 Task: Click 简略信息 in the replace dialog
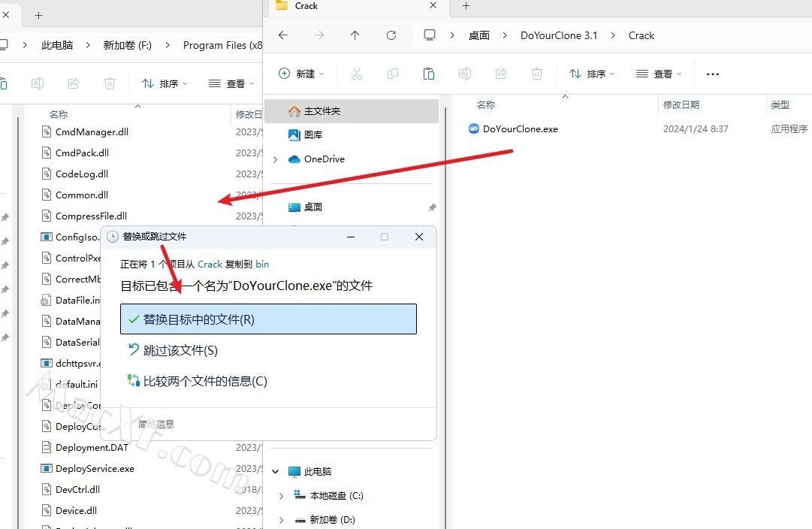[x=156, y=425]
